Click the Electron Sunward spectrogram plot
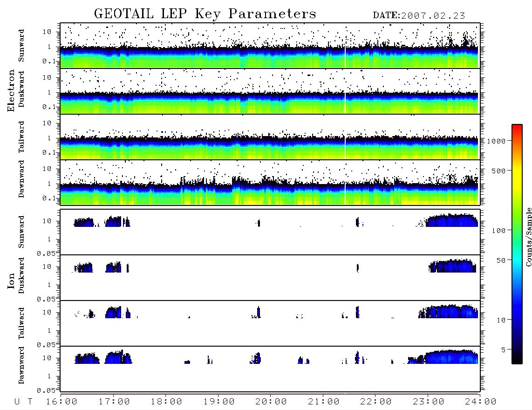This screenshot has height=410, width=532. tap(270, 46)
